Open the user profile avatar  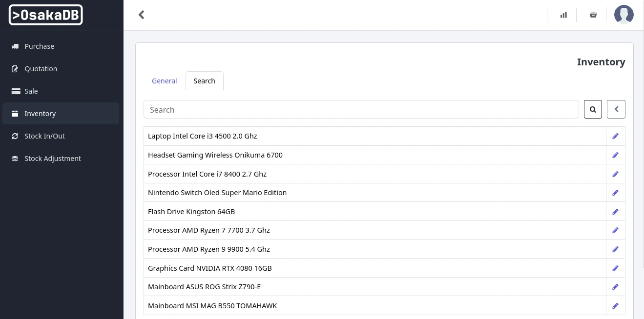(x=623, y=15)
